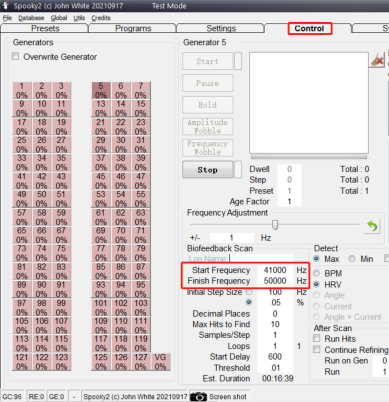Choose the HRV detection option

[x=317, y=284]
